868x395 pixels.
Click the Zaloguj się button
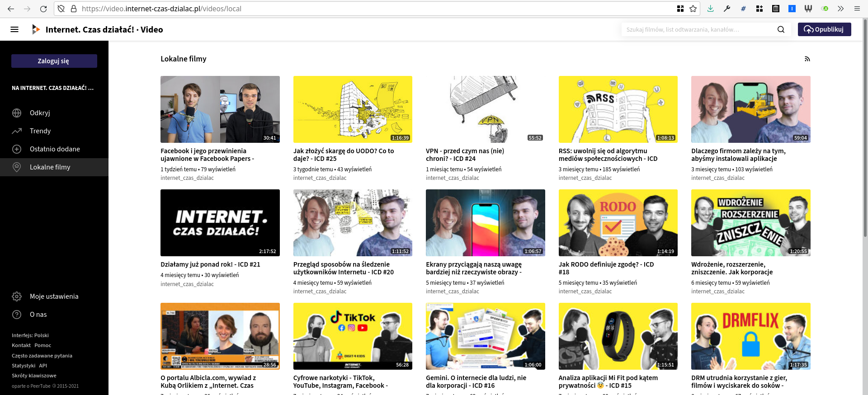tap(54, 61)
